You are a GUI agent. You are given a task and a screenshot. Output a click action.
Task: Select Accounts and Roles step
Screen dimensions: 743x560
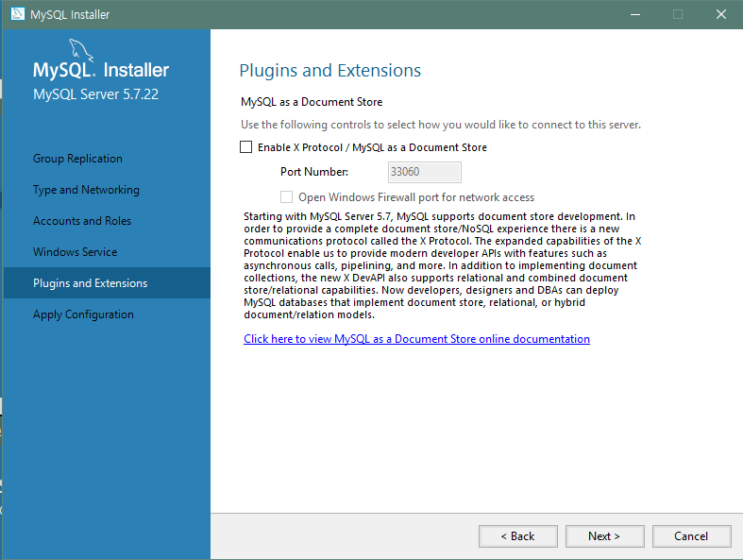pyautogui.click(x=82, y=221)
